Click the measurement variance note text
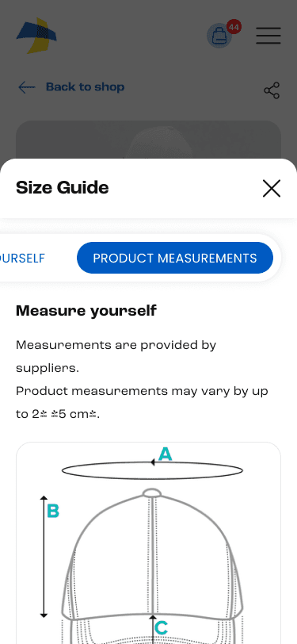 [142, 403]
